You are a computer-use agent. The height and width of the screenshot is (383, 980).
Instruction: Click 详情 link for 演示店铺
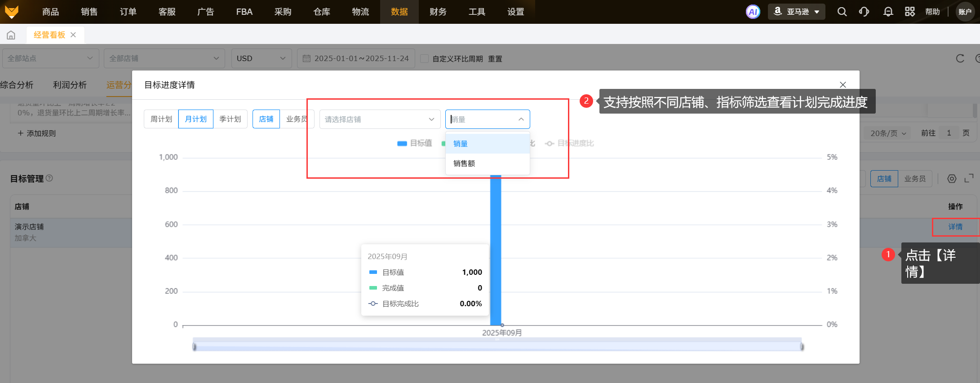955,227
